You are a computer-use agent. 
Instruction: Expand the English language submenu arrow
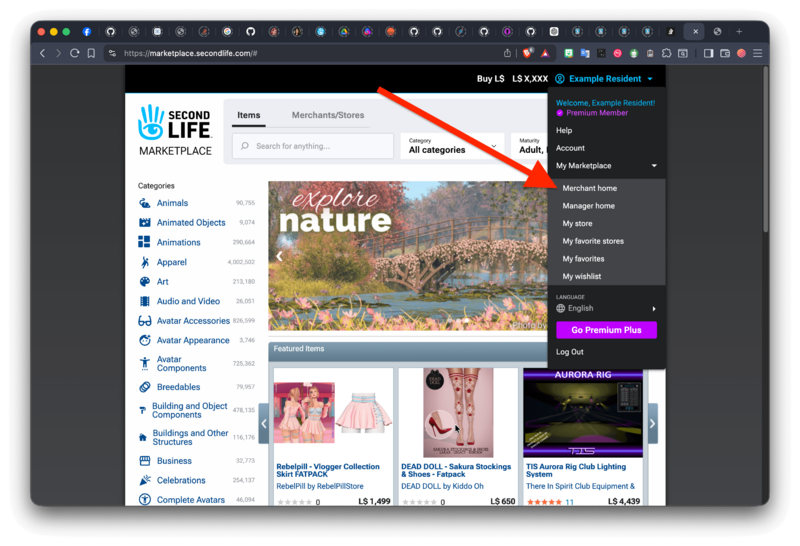tap(654, 309)
